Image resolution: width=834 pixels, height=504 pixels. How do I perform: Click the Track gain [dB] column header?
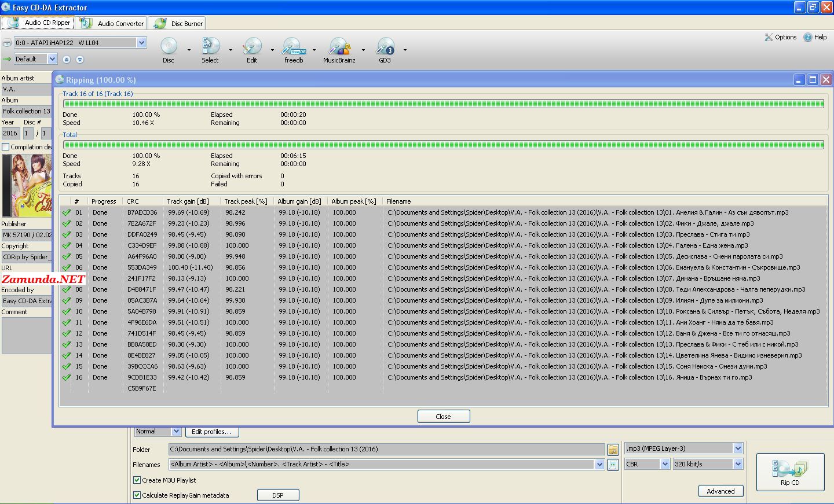(192, 201)
